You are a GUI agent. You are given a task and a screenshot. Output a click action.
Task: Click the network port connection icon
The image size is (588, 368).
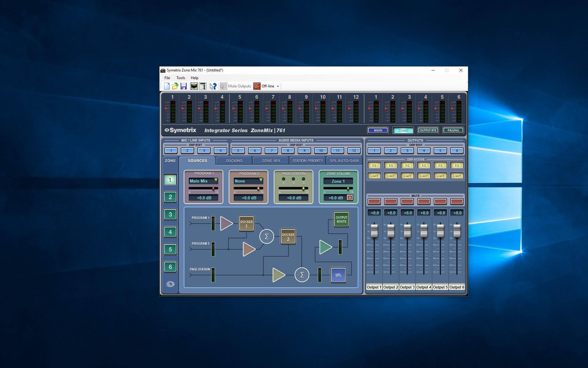pos(194,86)
